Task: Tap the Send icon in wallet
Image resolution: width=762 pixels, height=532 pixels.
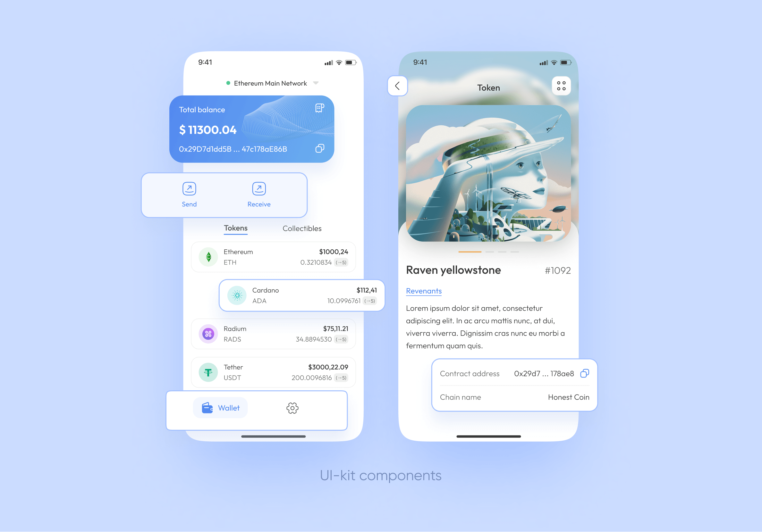Action: (x=189, y=188)
